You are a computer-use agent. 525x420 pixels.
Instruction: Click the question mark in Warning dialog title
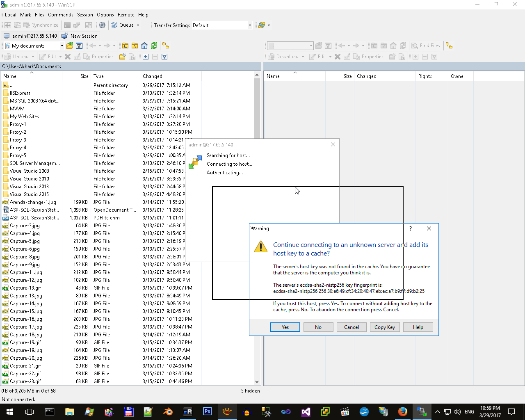pos(411,228)
